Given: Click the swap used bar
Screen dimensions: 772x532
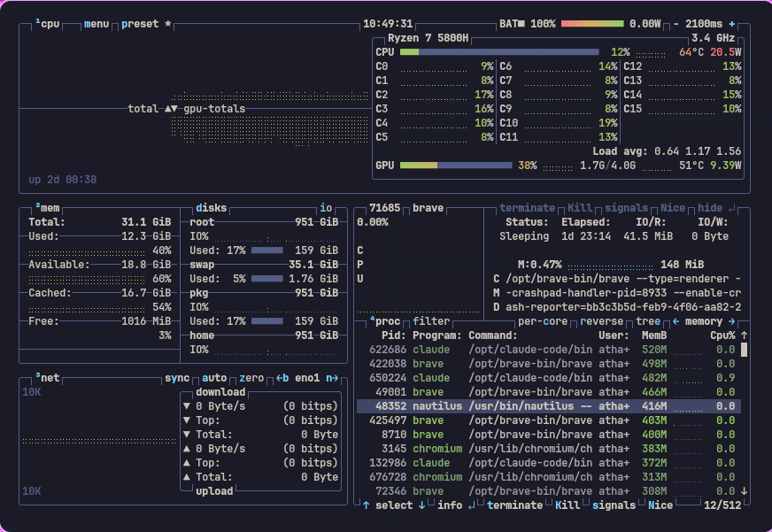Looking at the screenshot, I should pyautogui.click(x=267, y=279).
